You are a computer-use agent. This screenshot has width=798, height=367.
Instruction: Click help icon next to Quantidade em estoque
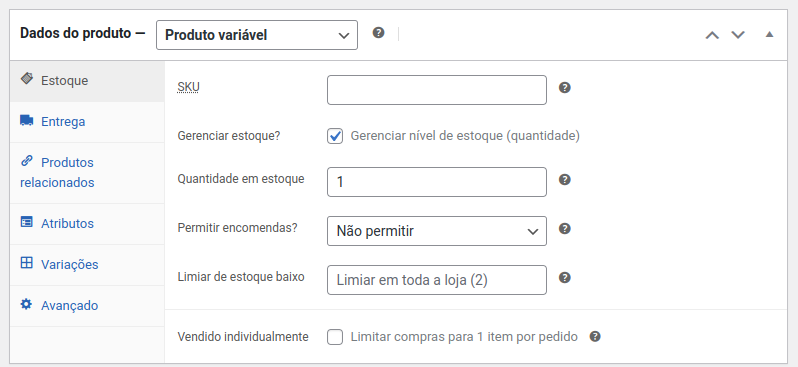pos(564,180)
